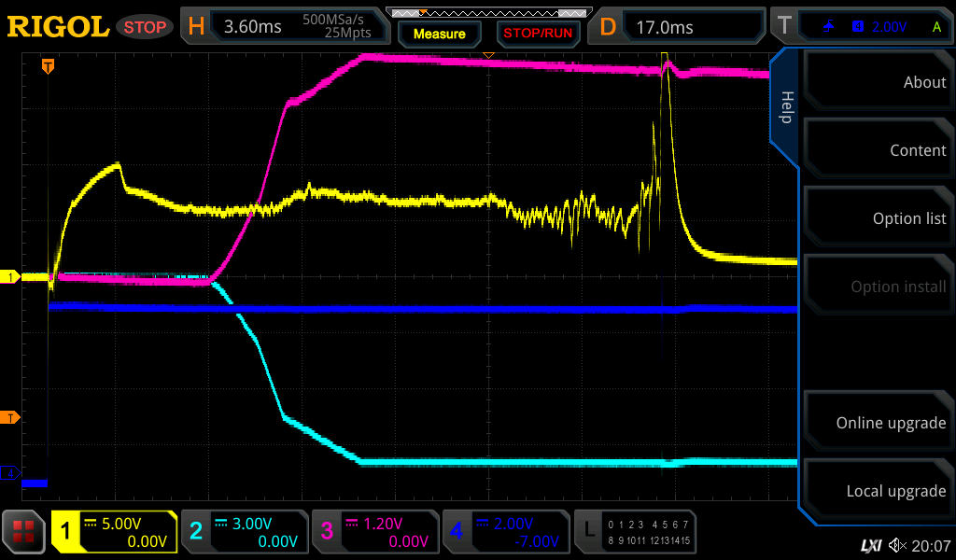Toggle channel 3 with 1.20V scale

pos(375,532)
